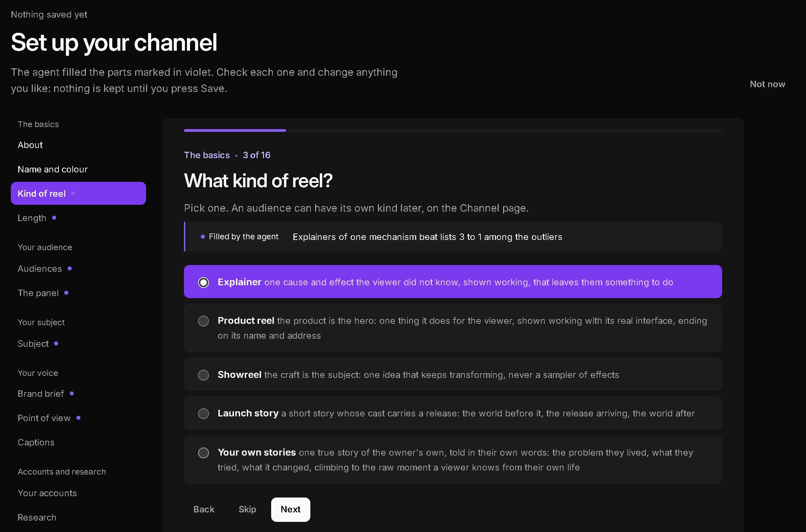The image size is (806, 532).
Task: Go to the next step with Next
Action: point(290,509)
